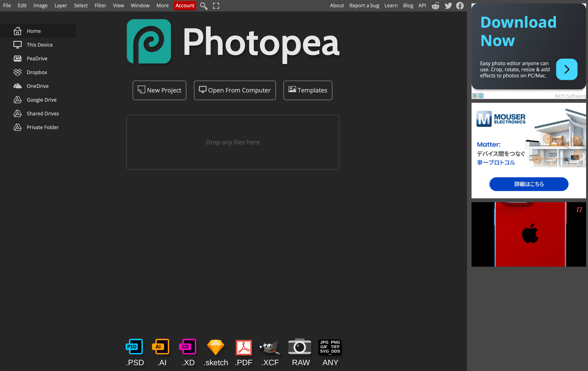Click the OneDrive cloud icon
Screen dimensions: 588x371
(17, 86)
